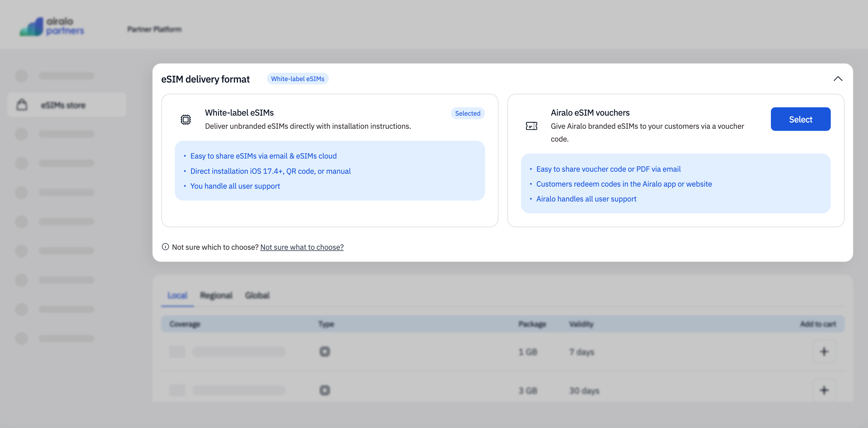Collapse the eSIM delivery format panel
The height and width of the screenshot is (428, 868).
(838, 79)
